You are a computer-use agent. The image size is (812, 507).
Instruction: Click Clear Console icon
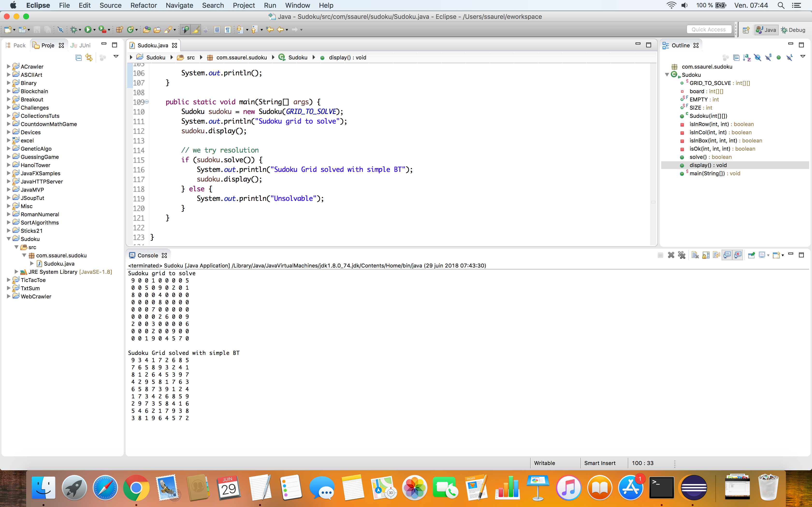click(695, 255)
